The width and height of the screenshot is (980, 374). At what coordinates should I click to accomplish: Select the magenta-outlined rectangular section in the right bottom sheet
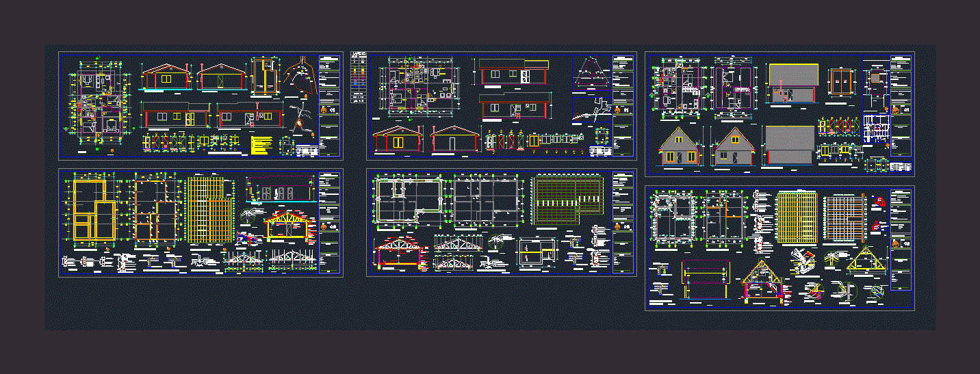(705, 281)
